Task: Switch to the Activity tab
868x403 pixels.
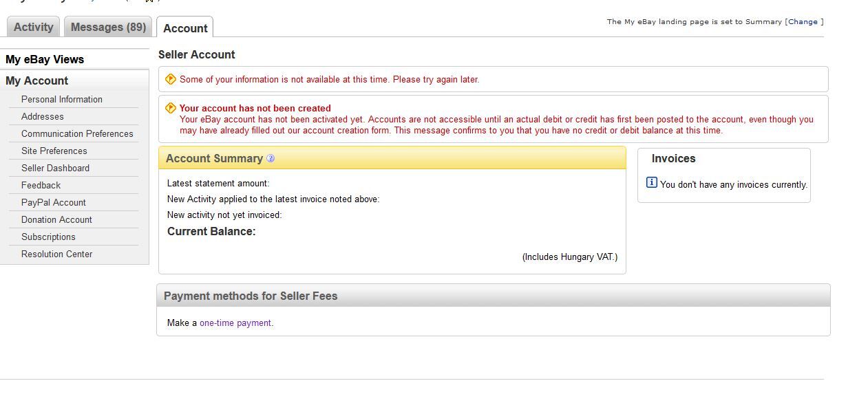Action: [33, 28]
